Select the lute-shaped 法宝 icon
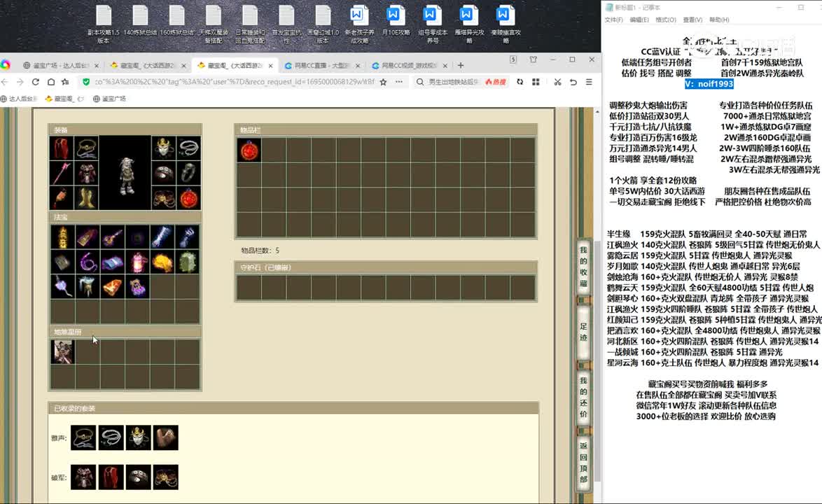 tap(113, 237)
